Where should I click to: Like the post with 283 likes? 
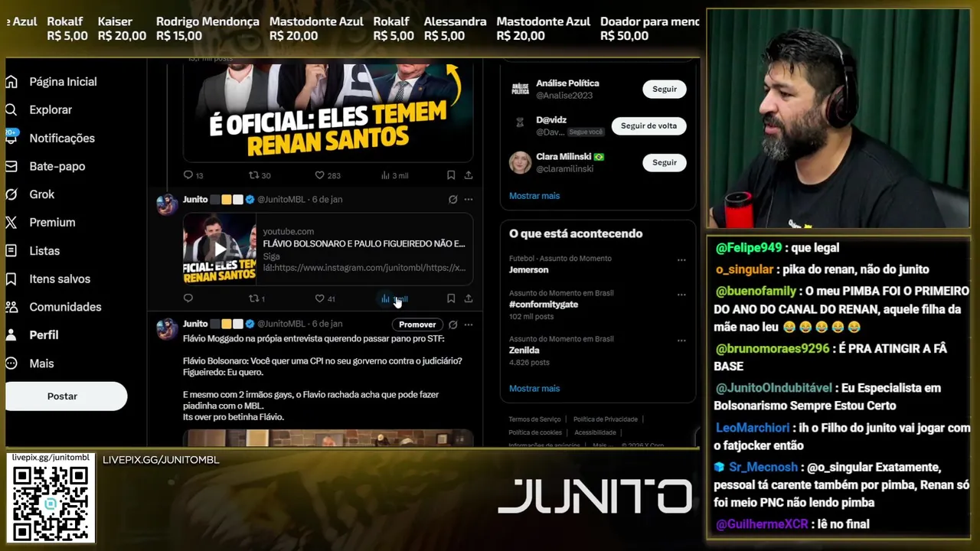point(320,175)
